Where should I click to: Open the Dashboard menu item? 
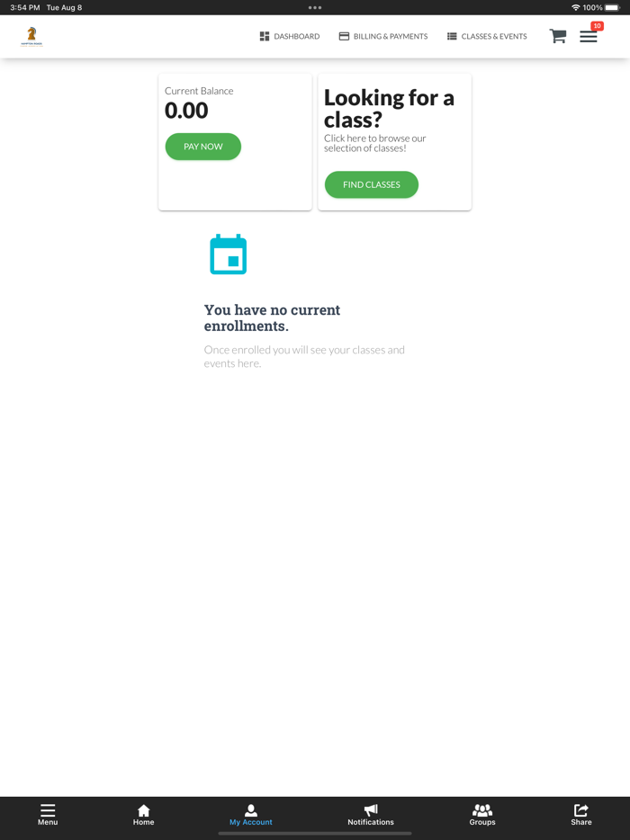pos(290,37)
